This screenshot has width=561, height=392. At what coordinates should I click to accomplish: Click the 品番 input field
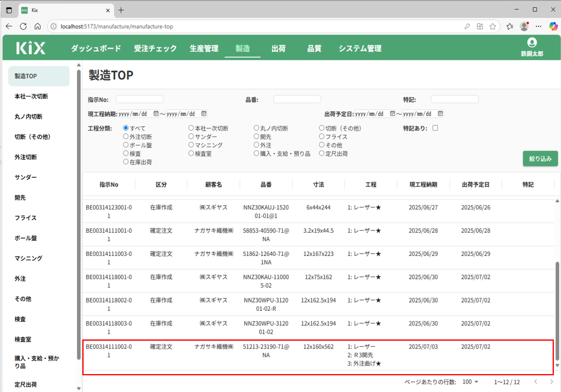[x=297, y=99]
